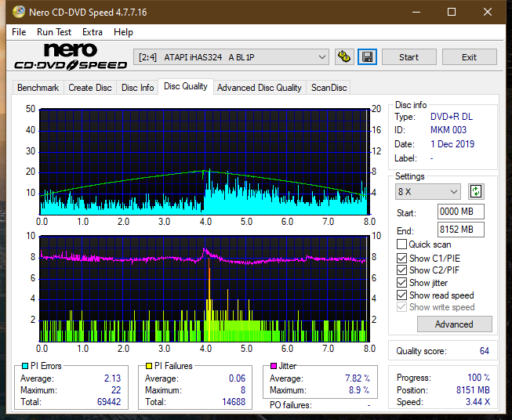
Task: Click the Start MB input field
Action: 460,212
